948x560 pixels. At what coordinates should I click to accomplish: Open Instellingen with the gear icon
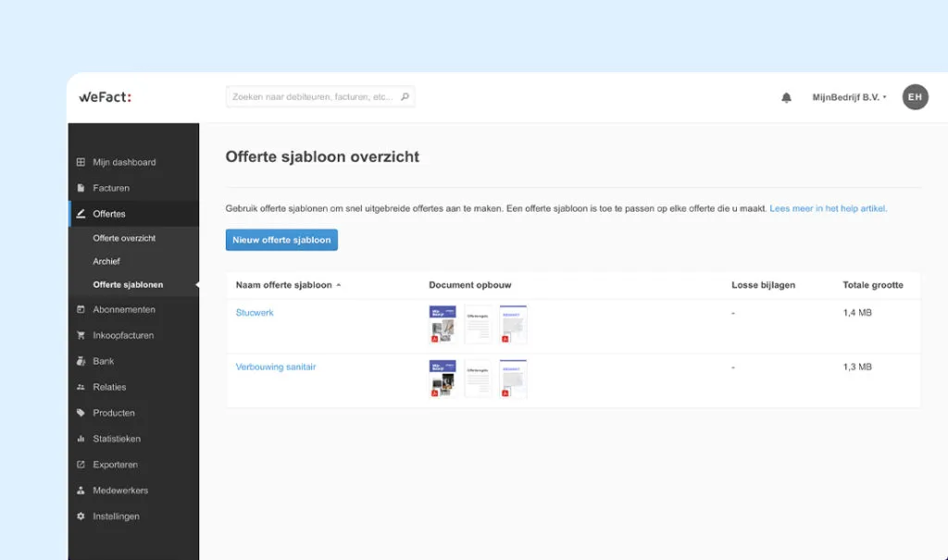point(81,516)
